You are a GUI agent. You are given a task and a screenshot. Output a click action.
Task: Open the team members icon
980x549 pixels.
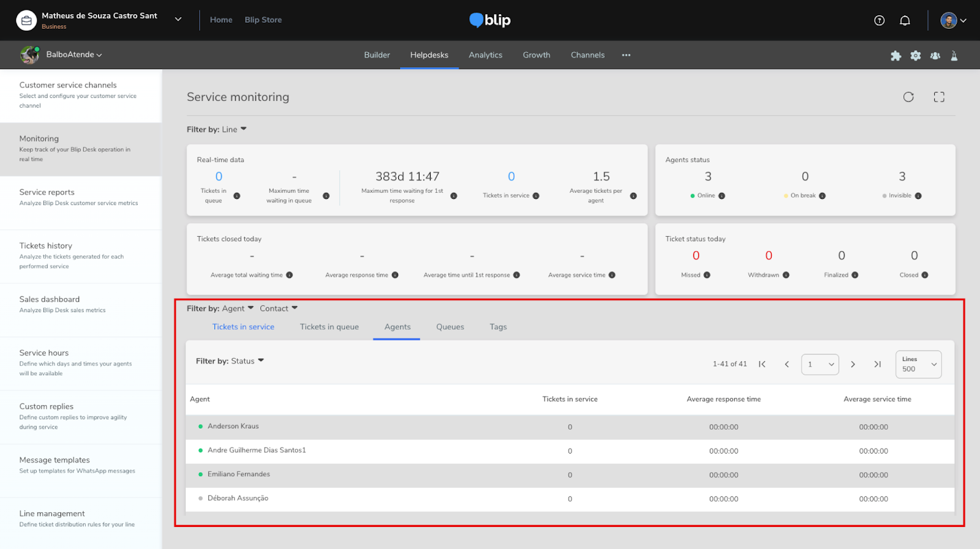point(935,56)
